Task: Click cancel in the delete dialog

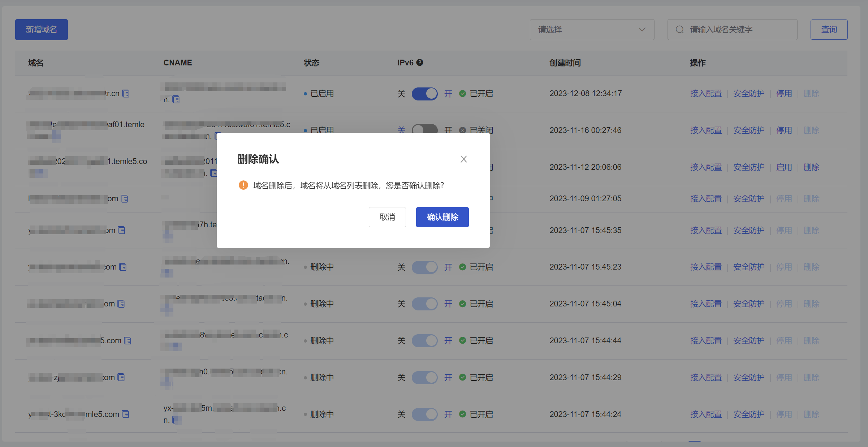Action: (x=387, y=217)
